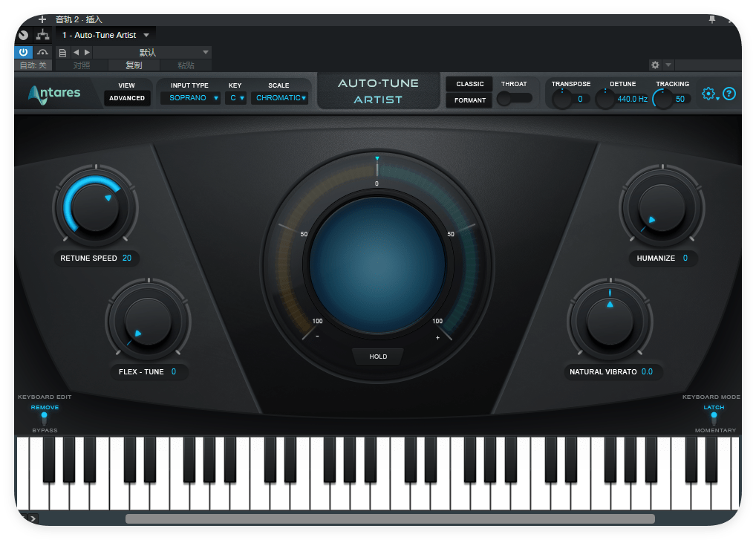
Task: Click the MOMENTARY label under Keyboard Mode
Action: (x=715, y=430)
